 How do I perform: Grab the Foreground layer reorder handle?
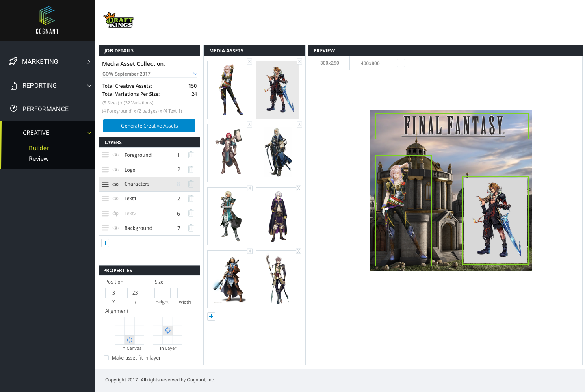click(x=105, y=155)
